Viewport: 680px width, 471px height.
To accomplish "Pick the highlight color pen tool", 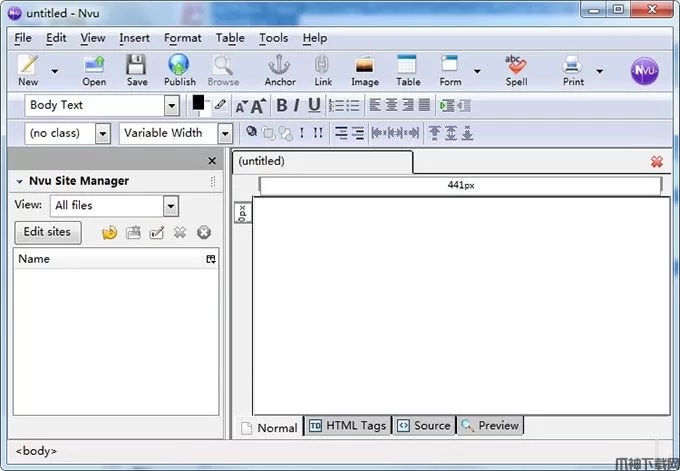I will 220,104.
